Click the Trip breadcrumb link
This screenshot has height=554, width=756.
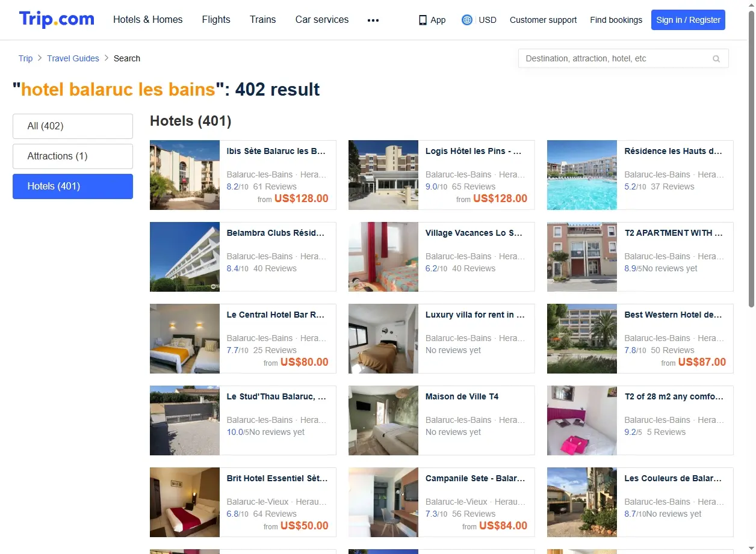[x=25, y=58]
